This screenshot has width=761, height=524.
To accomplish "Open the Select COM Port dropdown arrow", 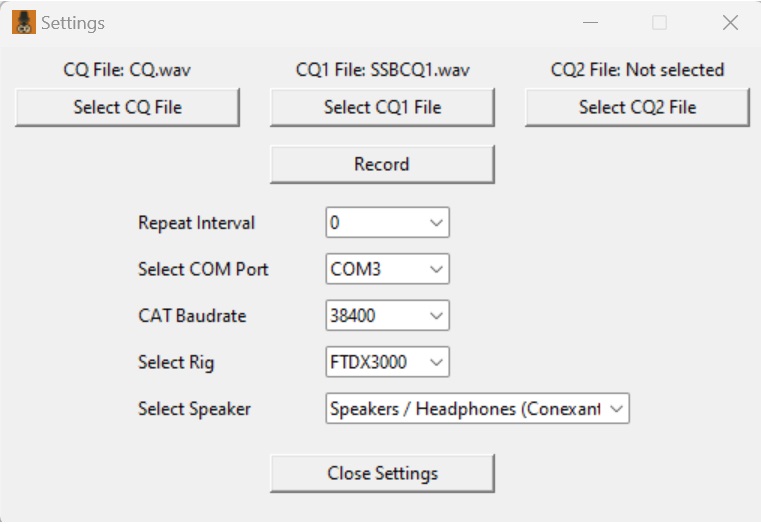I will pyautogui.click(x=436, y=269).
